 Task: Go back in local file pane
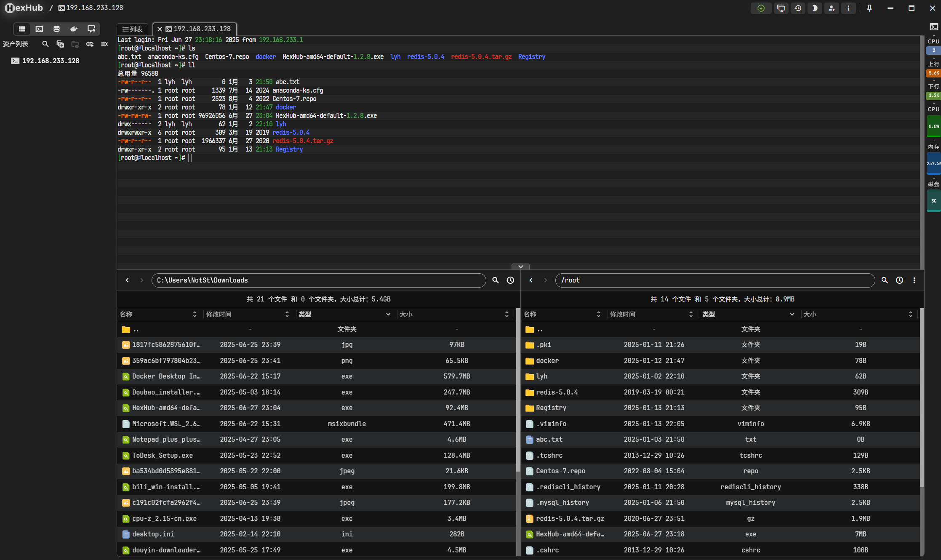click(x=127, y=280)
